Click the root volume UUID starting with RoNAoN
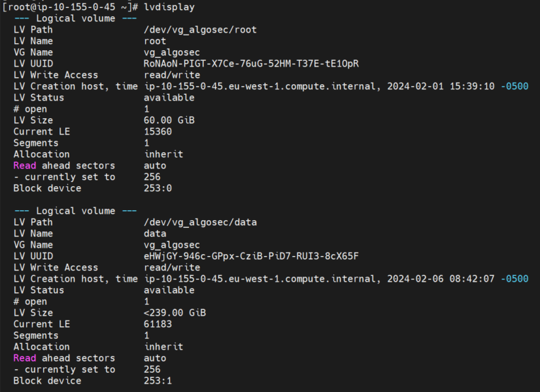 251,64
